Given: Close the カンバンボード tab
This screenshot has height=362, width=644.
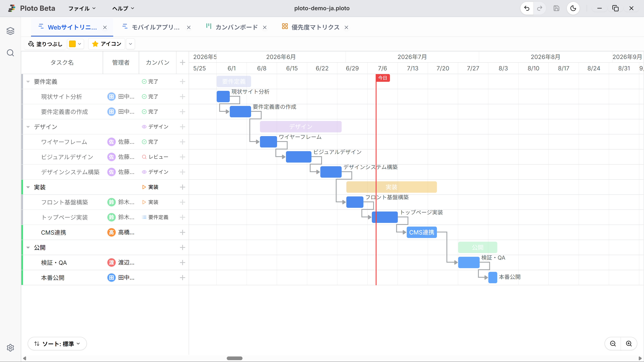Looking at the screenshot, I should click(x=265, y=27).
